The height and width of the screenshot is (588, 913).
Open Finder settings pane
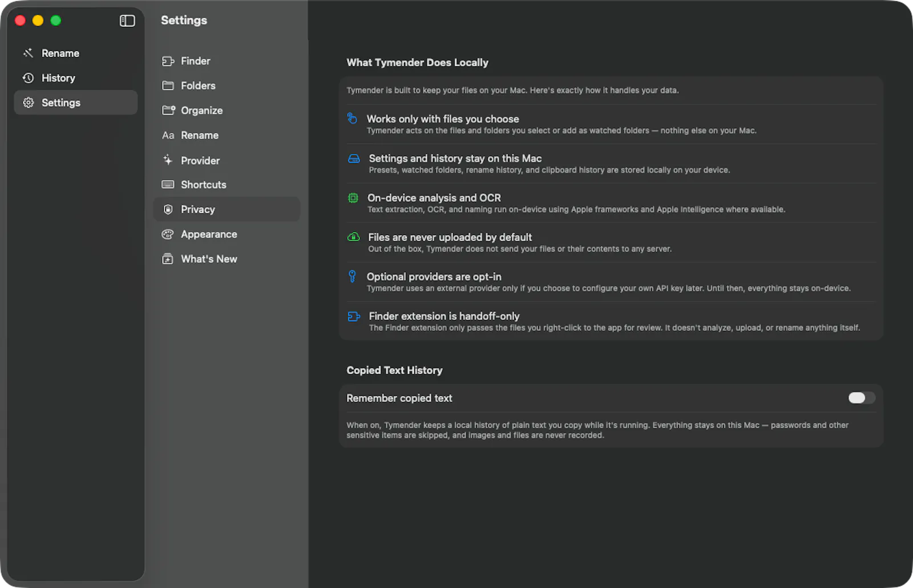[227, 61]
